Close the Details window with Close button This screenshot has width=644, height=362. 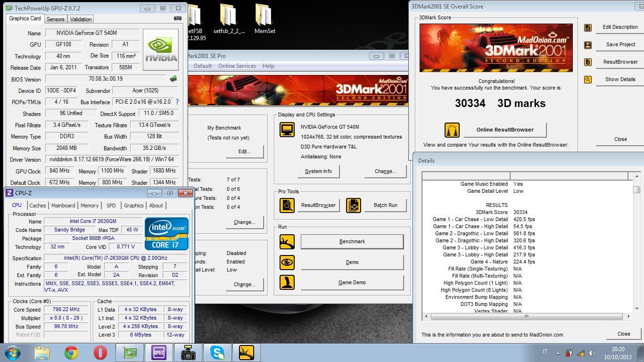(624, 334)
